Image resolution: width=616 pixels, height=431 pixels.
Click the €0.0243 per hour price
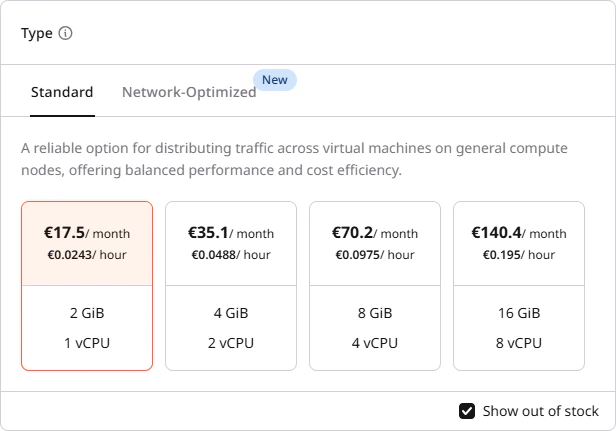point(87,255)
